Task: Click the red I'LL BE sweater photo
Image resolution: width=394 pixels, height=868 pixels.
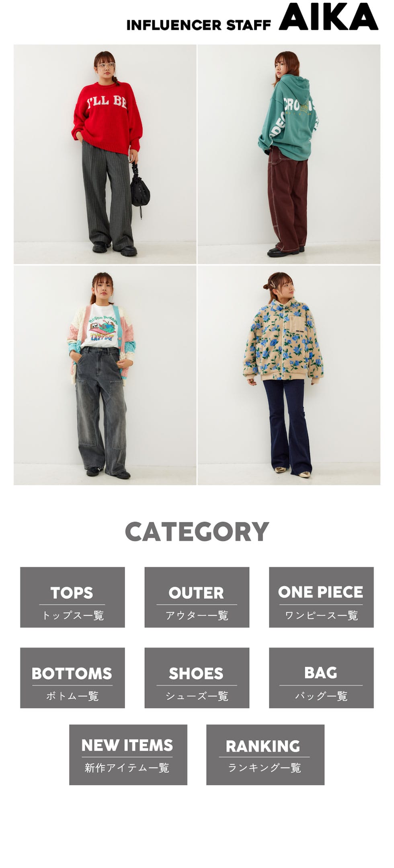Action: [x=105, y=154]
